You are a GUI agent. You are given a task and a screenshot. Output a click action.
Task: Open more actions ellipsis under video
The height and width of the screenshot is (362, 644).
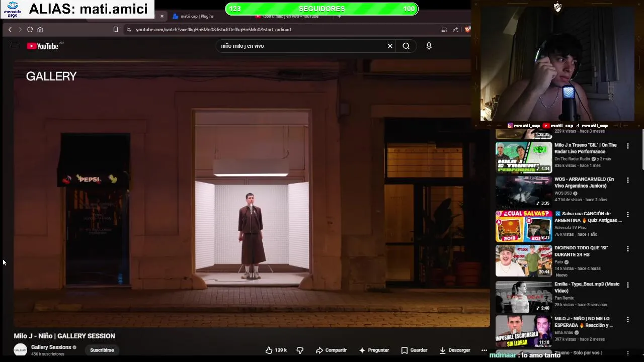484,350
